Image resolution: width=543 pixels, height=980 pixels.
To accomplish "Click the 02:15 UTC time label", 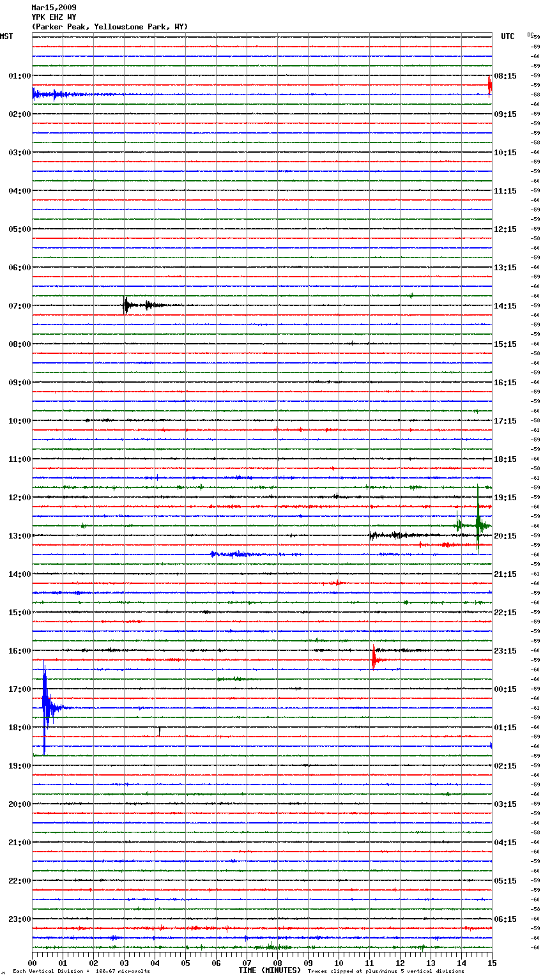I will [505, 766].
